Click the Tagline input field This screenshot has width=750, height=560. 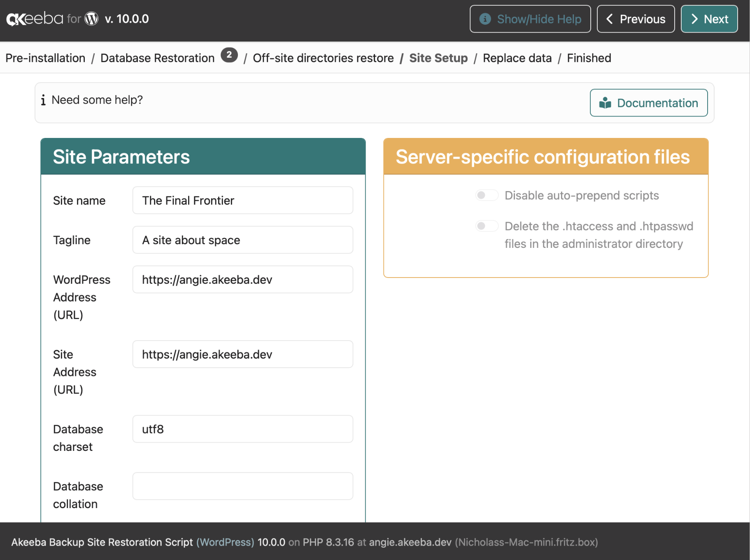pos(243,240)
